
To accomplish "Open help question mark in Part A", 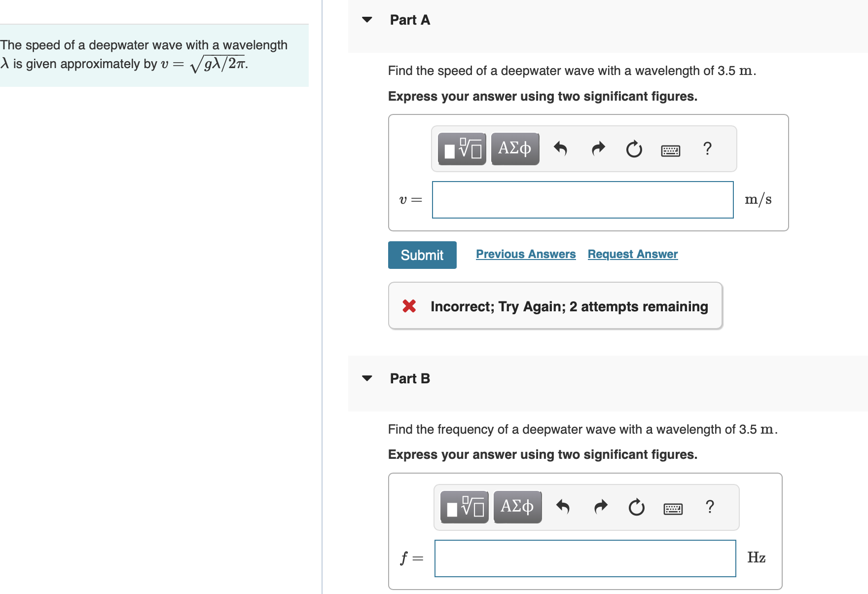I will [707, 148].
